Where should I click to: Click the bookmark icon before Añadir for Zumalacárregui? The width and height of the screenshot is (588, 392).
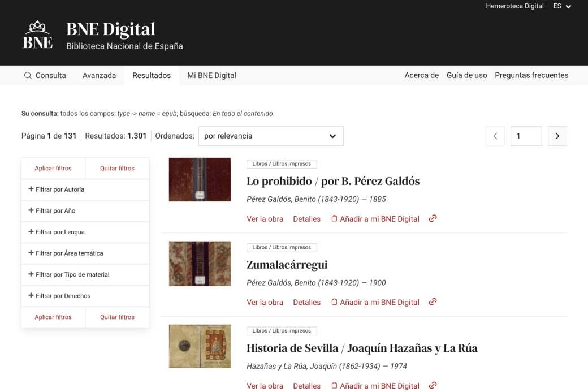(334, 302)
